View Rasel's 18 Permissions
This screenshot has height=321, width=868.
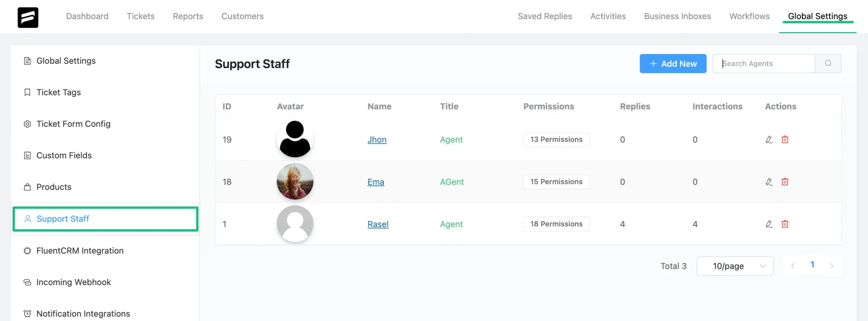(x=556, y=224)
